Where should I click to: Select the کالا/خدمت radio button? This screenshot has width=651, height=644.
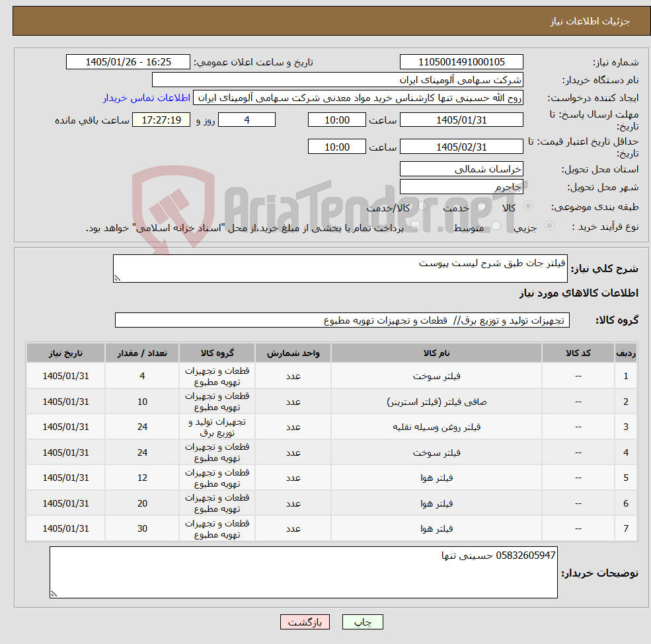coord(422,206)
